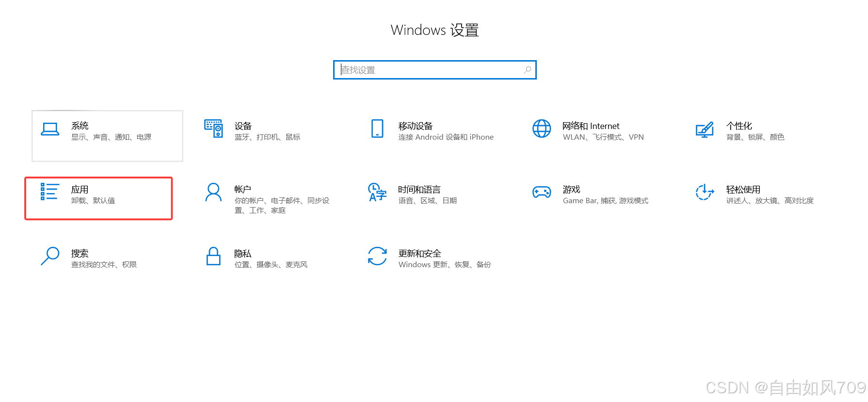This screenshot has height=402, width=868.
Task: Open 更新和安全 settings title
Action: (x=420, y=253)
